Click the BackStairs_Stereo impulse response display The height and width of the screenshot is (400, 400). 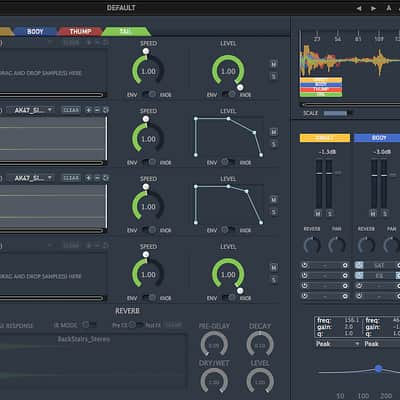[x=92, y=361]
